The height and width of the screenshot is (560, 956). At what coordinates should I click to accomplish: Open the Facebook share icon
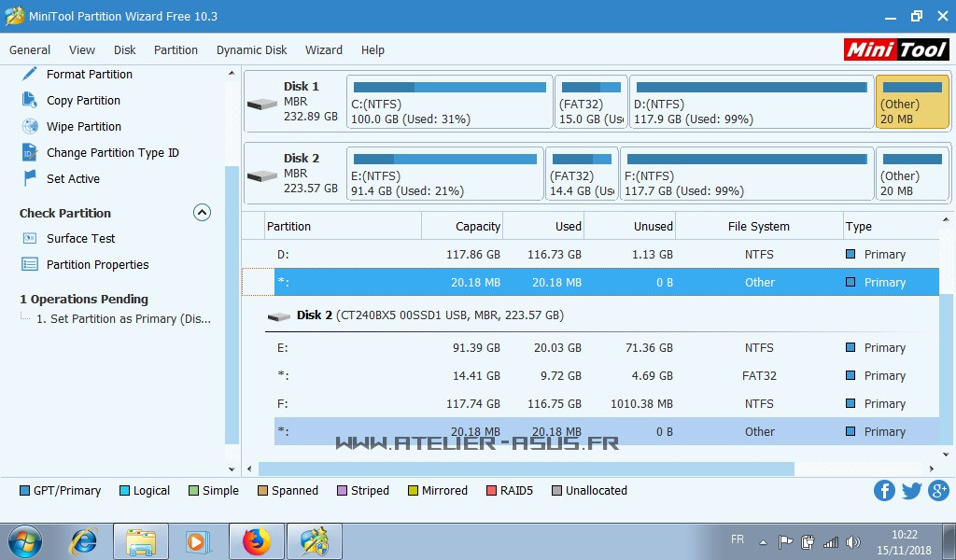coord(884,490)
